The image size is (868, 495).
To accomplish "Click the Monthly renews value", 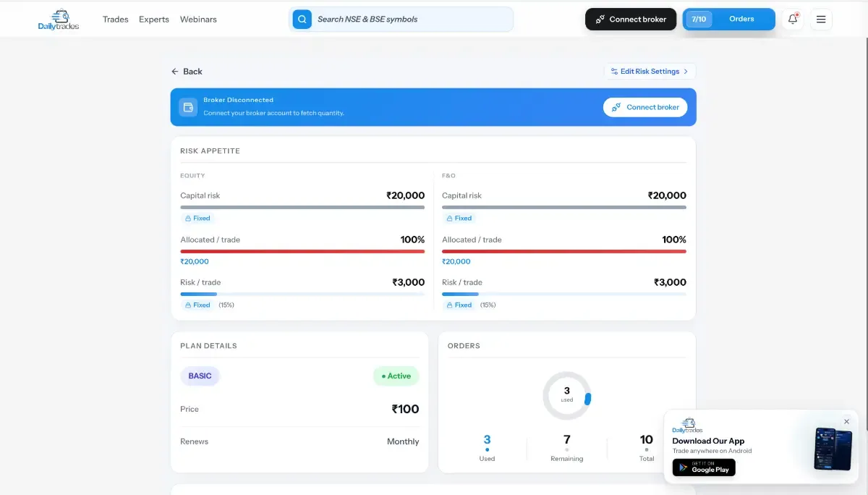I will (x=403, y=441).
